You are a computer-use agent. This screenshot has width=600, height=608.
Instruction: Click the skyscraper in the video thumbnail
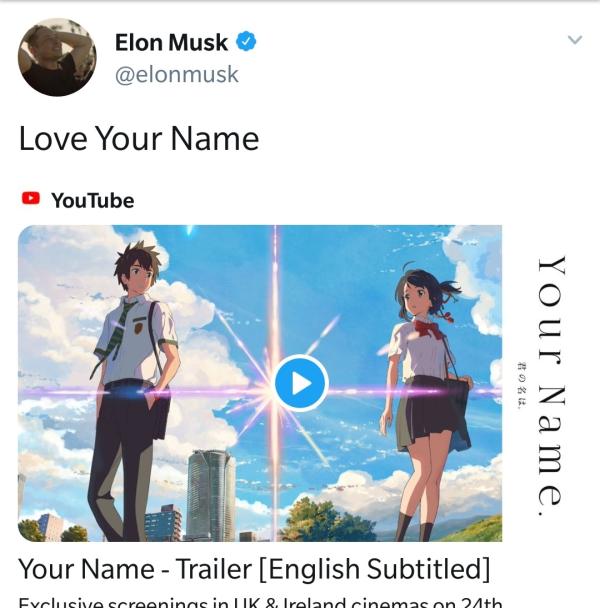[x=211, y=496]
